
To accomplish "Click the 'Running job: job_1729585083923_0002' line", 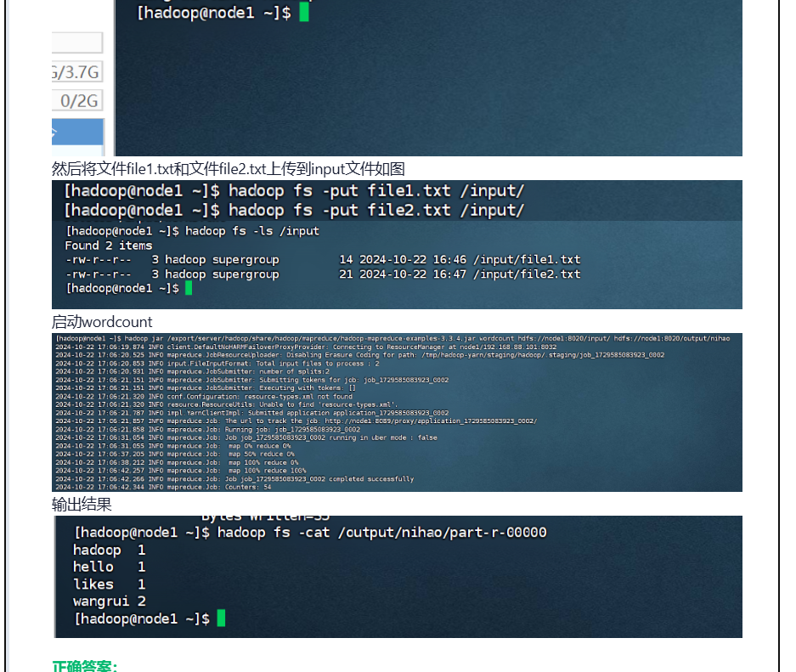I will point(207,429).
